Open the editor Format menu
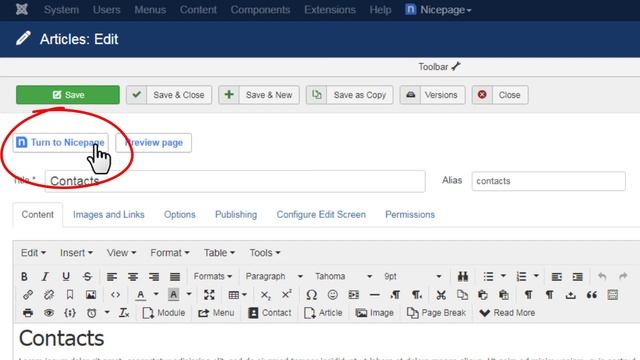Image resolution: width=640 pixels, height=360 pixels. 169,253
